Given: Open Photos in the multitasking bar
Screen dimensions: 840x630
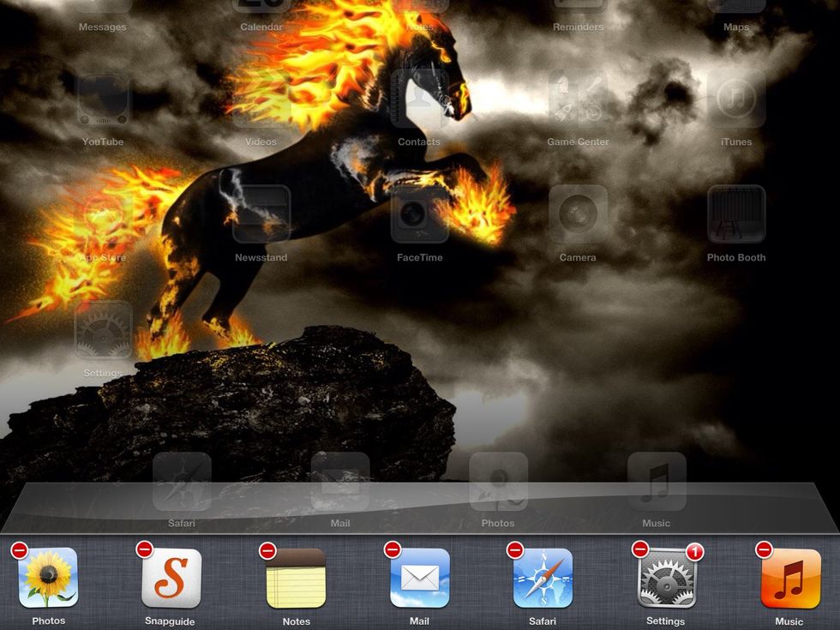Looking at the screenshot, I should click(x=48, y=579).
